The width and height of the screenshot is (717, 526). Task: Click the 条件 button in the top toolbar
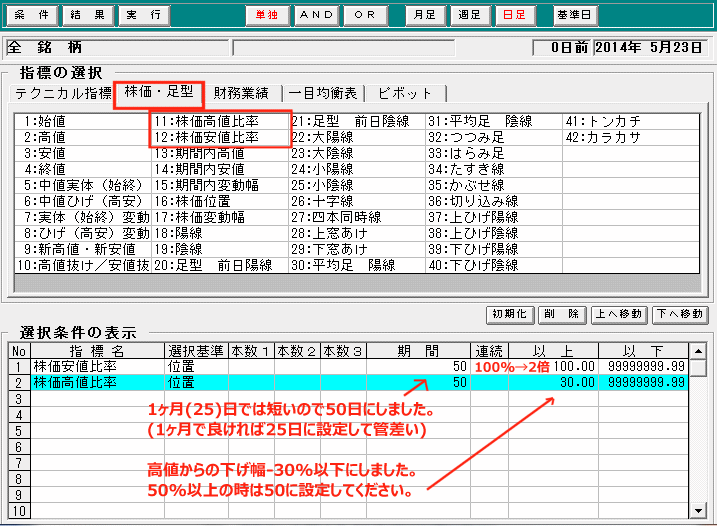pos(31,16)
